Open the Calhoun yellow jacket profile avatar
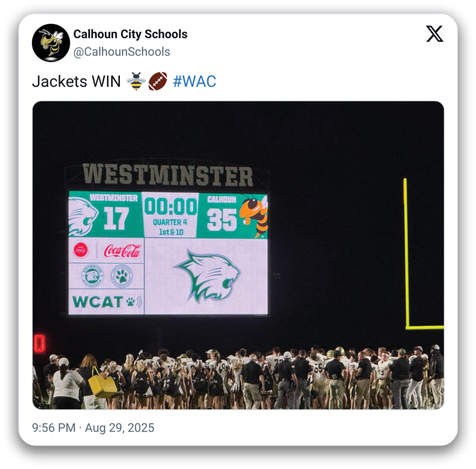Image resolution: width=476 pixels, height=469 pixels. [x=51, y=43]
